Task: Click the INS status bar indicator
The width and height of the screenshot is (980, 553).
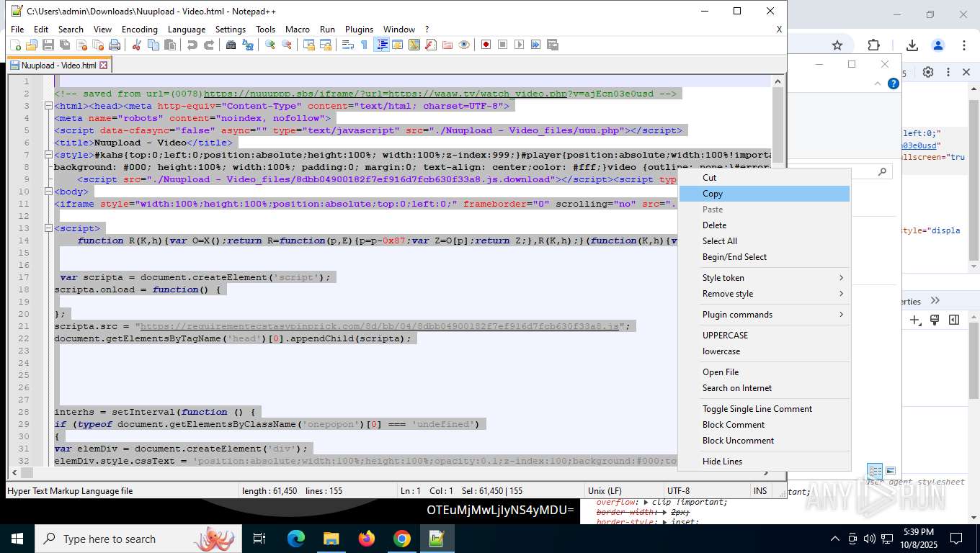Action: click(x=760, y=491)
